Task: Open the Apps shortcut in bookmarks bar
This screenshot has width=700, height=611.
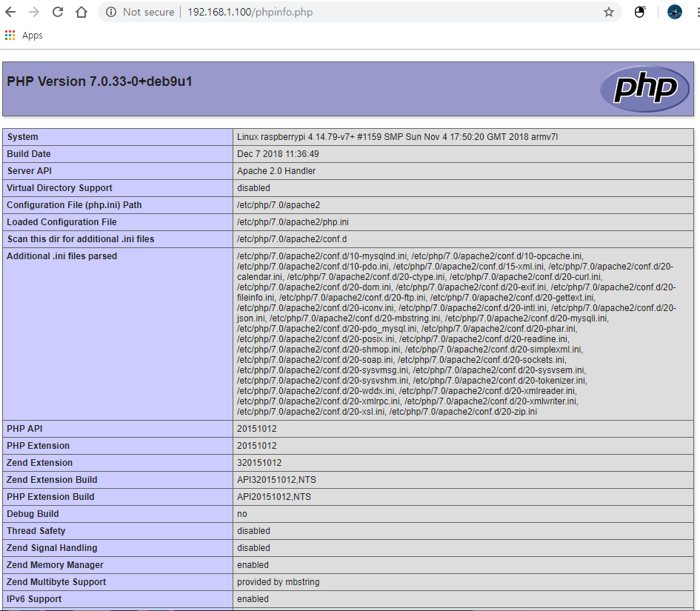Action: (24, 36)
